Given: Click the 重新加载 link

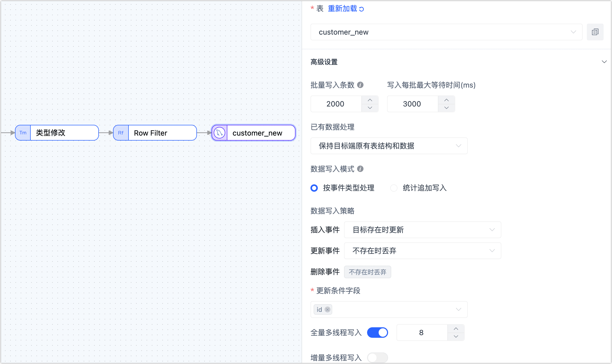Looking at the screenshot, I should tap(342, 9).
